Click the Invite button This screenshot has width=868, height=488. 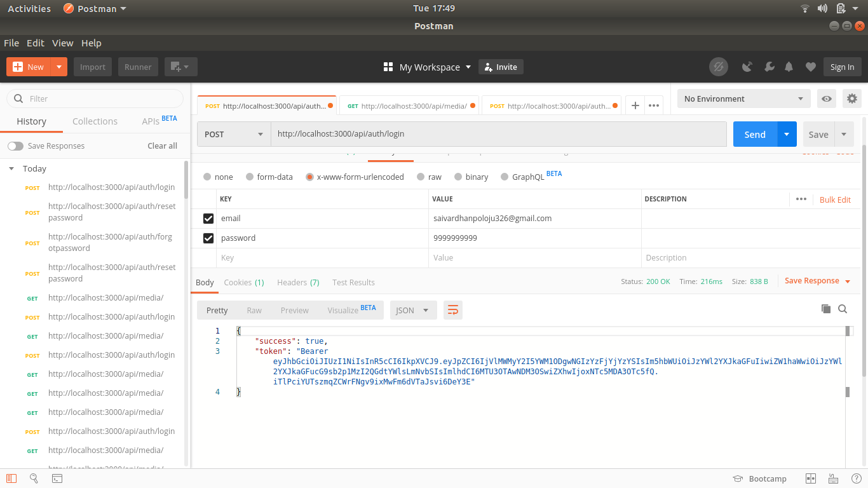click(501, 67)
